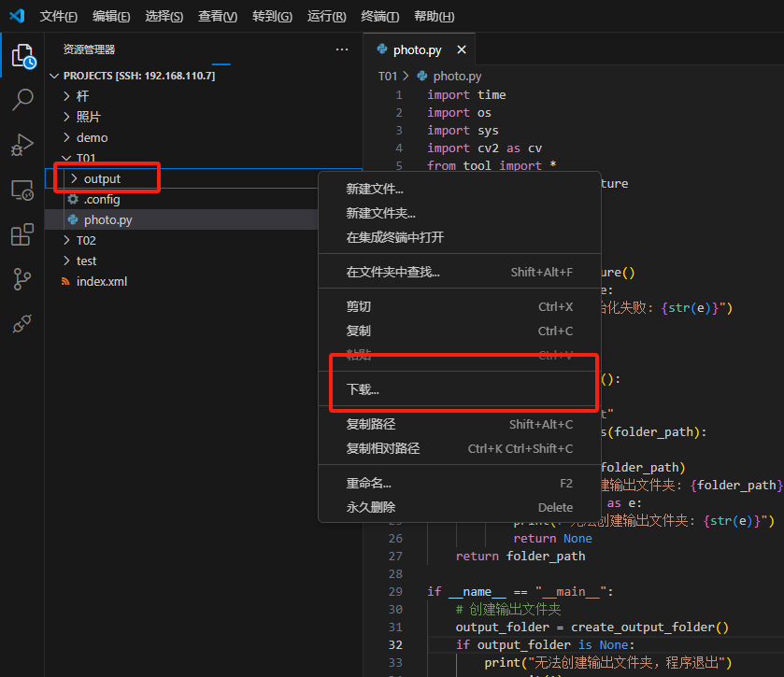Screen dimensions: 784x677
Task: Open the Search view icon
Action: [x=22, y=100]
